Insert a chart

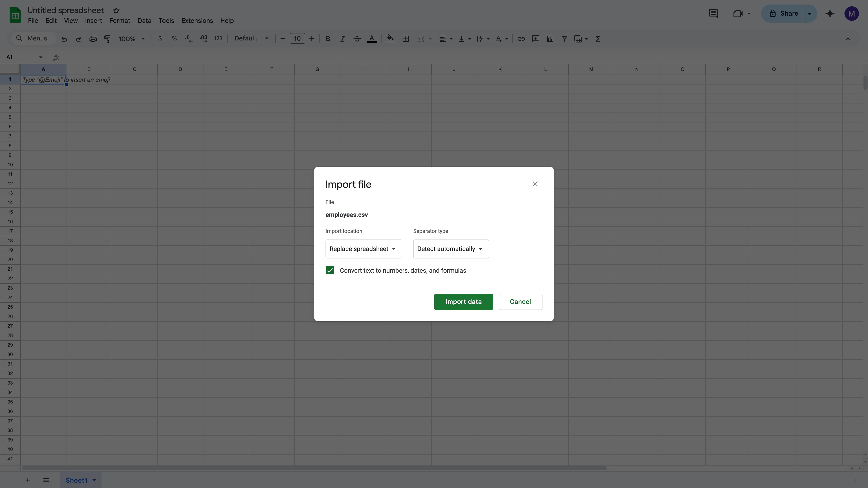550,39
